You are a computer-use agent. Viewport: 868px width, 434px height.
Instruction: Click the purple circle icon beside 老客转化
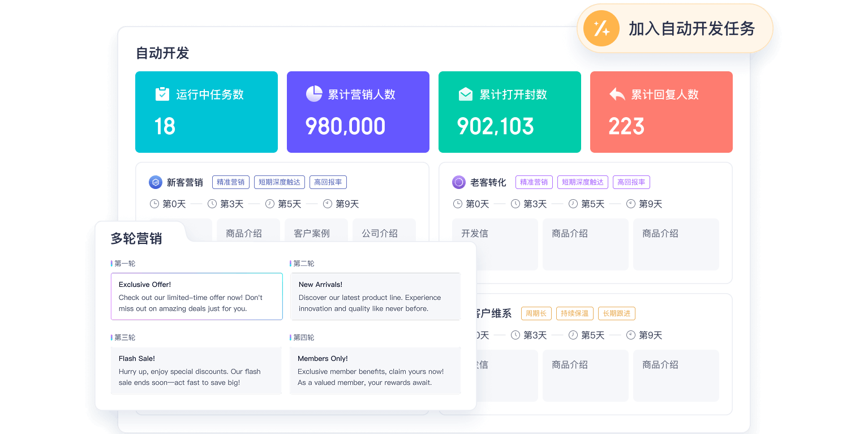coord(458,182)
